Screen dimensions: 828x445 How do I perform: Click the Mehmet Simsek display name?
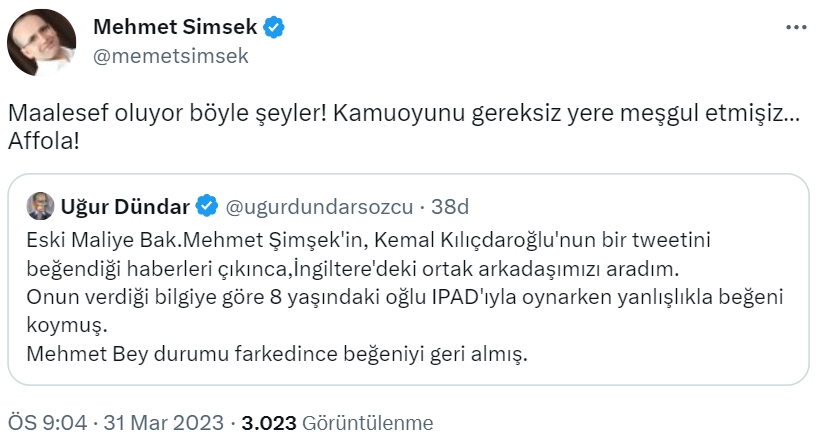(x=176, y=27)
